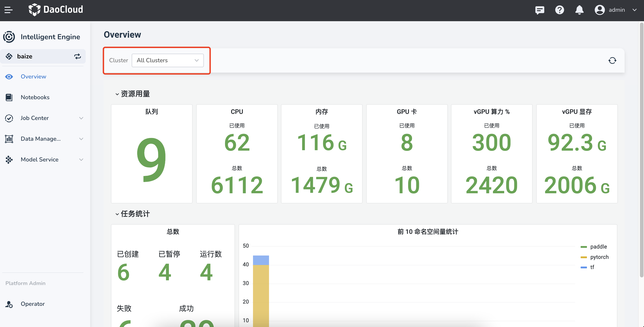
Task: Click the refresh icon in Cluster bar
Action: click(x=612, y=60)
